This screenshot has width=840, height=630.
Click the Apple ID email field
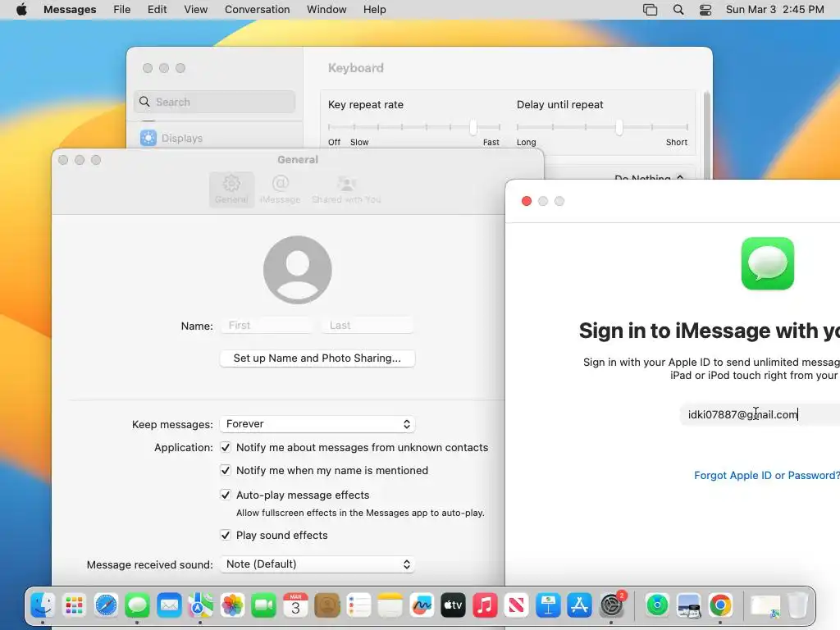click(760, 414)
